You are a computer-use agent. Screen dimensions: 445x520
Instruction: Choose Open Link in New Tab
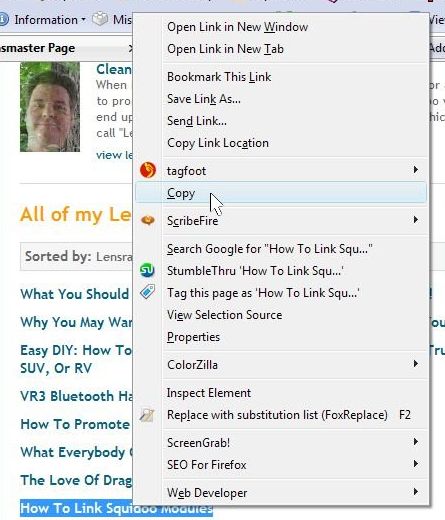(281, 49)
